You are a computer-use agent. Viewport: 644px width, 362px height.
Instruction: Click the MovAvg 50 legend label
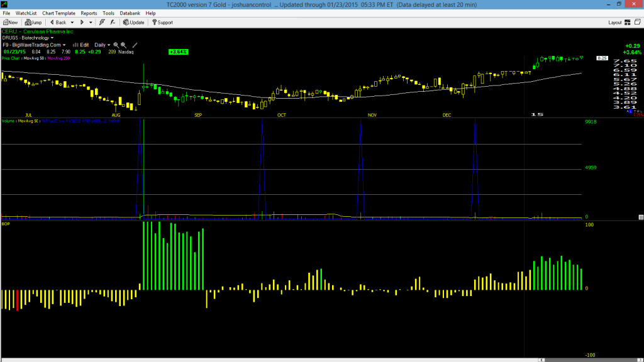pyautogui.click(x=34, y=58)
